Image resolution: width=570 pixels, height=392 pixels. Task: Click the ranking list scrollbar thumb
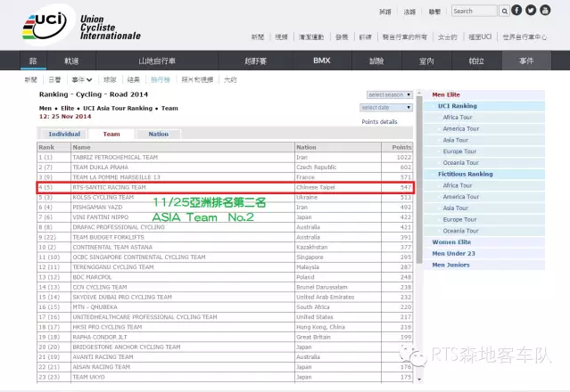pos(419,180)
